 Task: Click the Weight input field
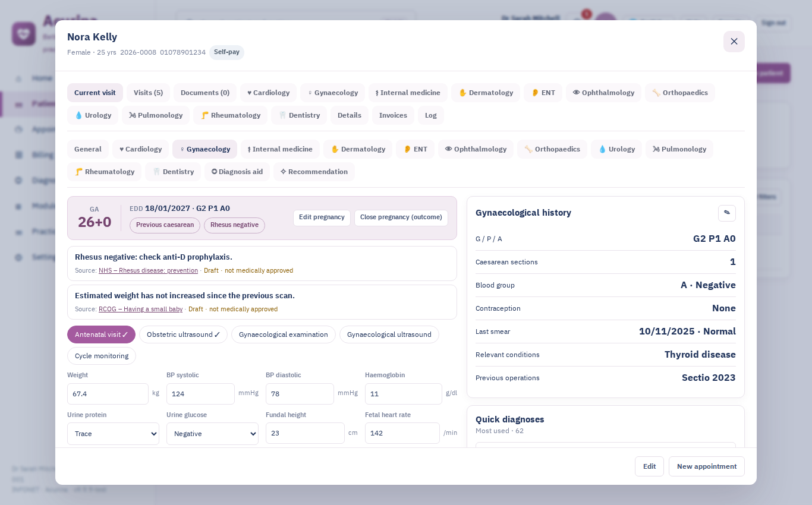point(108,394)
